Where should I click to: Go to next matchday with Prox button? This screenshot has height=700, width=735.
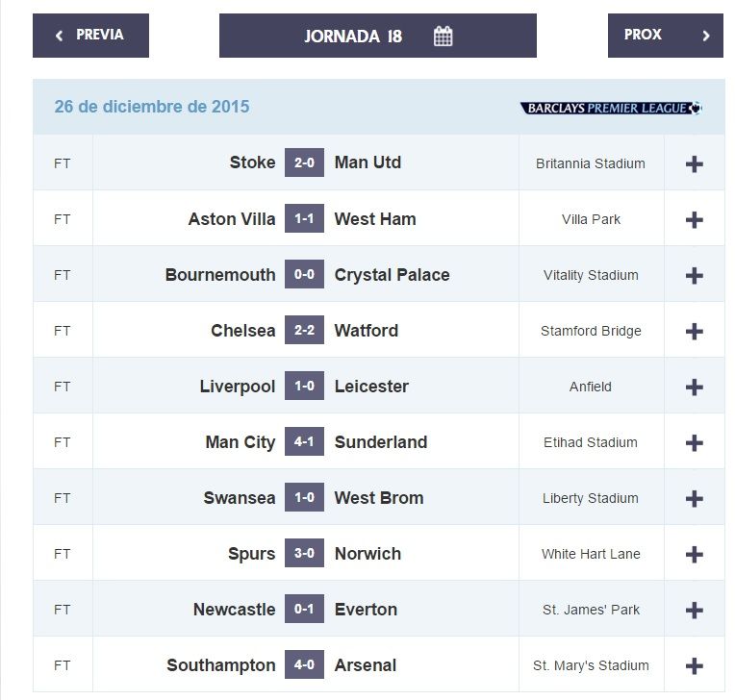click(x=665, y=36)
